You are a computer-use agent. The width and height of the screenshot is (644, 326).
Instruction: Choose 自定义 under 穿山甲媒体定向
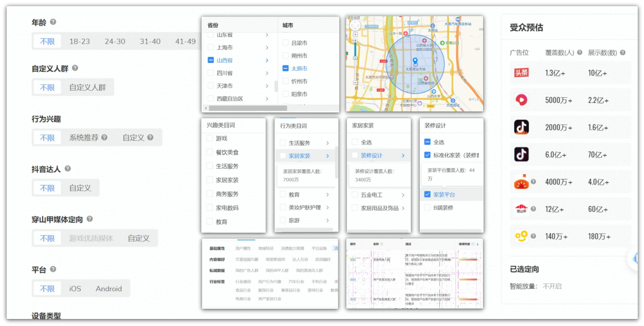(x=139, y=238)
